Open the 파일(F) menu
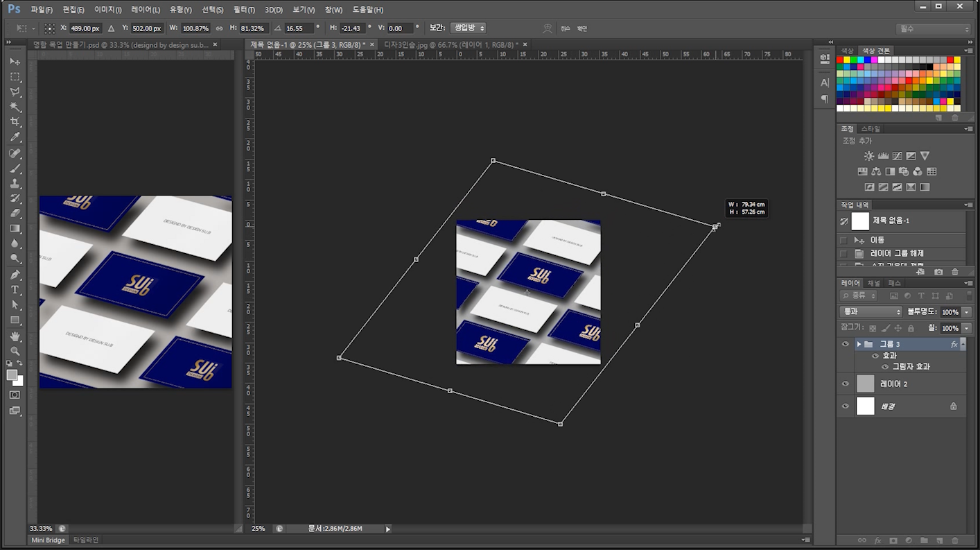980x550 pixels. [42, 10]
